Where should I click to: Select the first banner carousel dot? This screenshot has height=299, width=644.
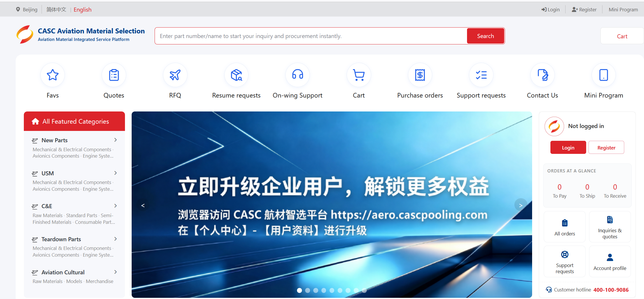299,290
